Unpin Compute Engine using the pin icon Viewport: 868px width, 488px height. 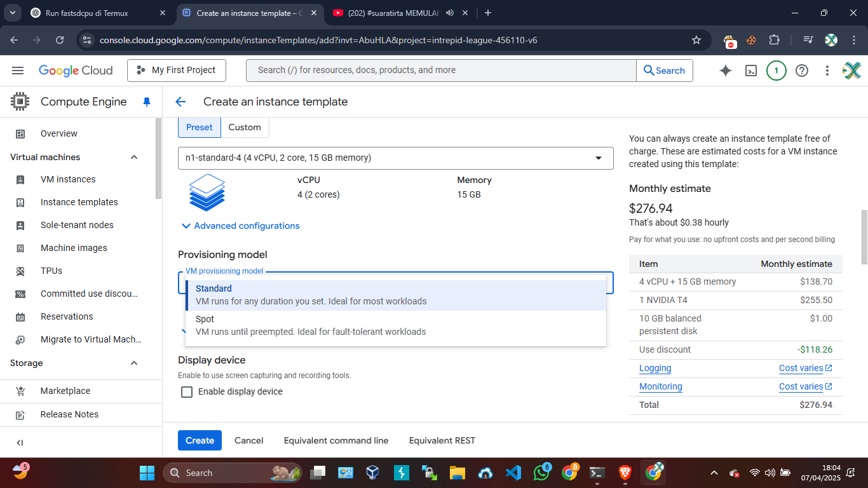[x=147, y=102]
